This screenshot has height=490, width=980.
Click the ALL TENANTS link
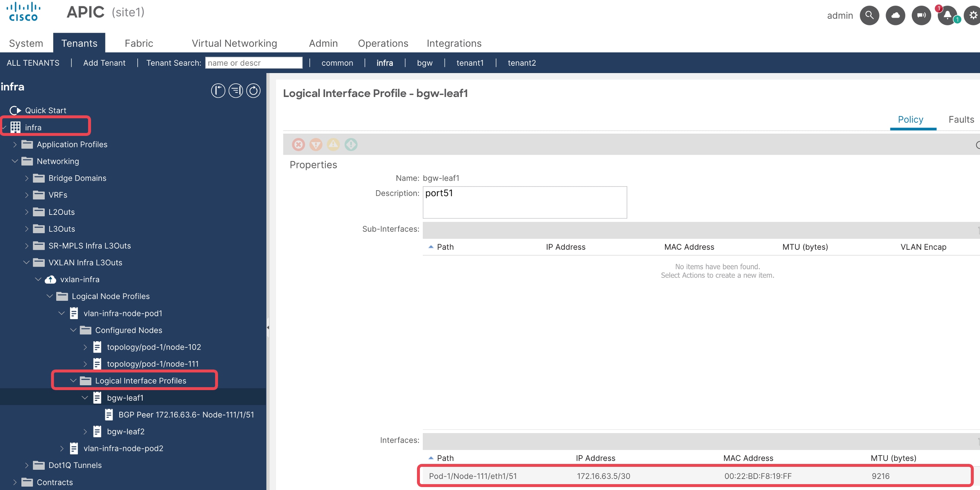(33, 63)
